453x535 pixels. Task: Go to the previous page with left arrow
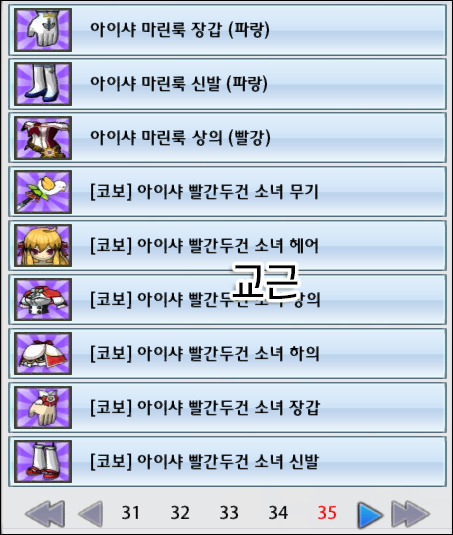pos(91,513)
